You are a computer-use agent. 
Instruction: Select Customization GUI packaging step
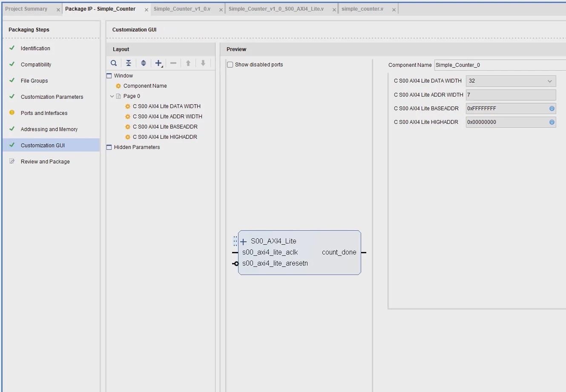(51, 145)
